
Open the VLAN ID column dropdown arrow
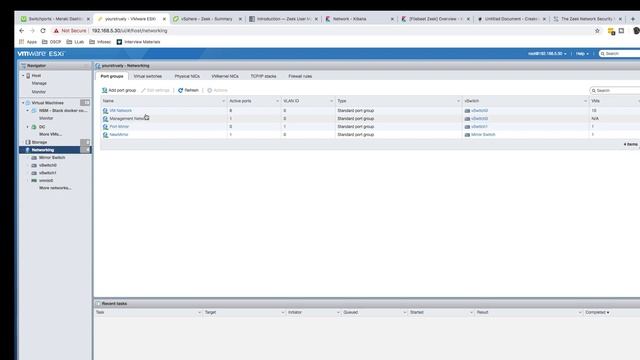pyautogui.click(x=331, y=101)
